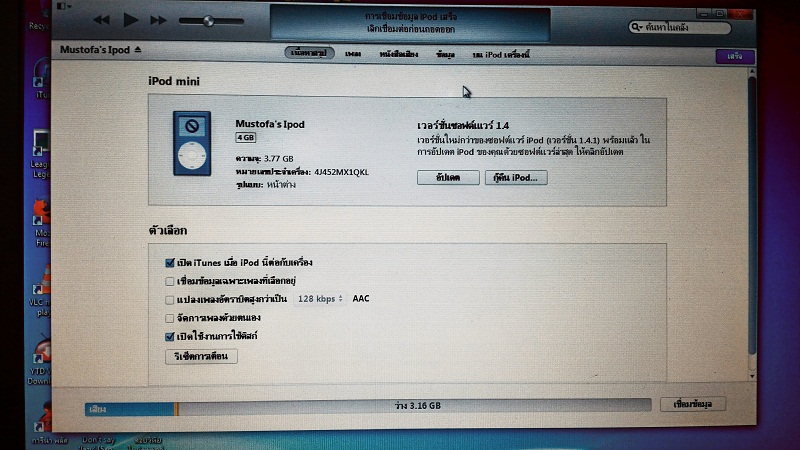
Task: Click the iPod mini device image
Action: [192, 143]
